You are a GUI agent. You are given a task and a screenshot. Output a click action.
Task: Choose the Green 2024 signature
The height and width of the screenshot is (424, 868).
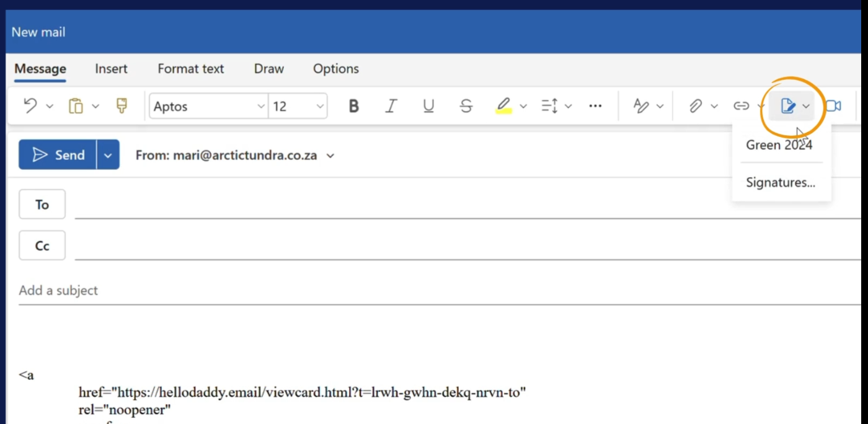[779, 145]
